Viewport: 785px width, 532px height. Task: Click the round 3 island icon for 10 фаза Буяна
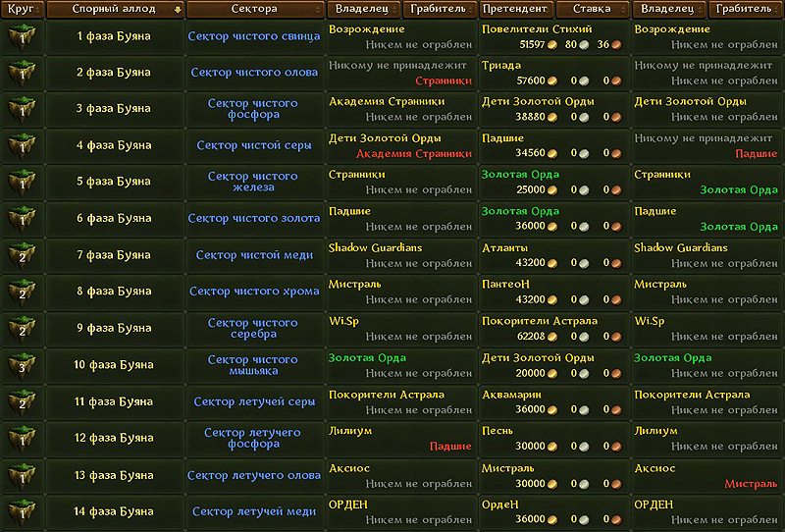coord(21,366)
